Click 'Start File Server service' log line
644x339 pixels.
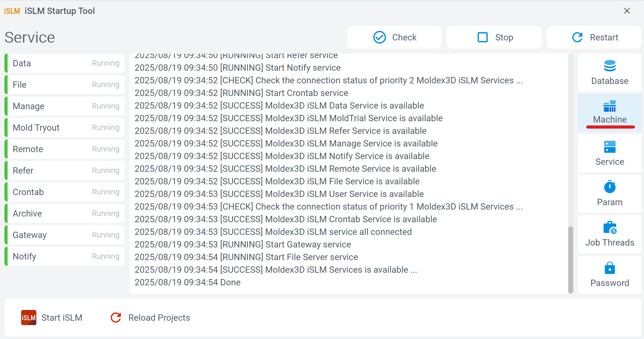point(246,257)
